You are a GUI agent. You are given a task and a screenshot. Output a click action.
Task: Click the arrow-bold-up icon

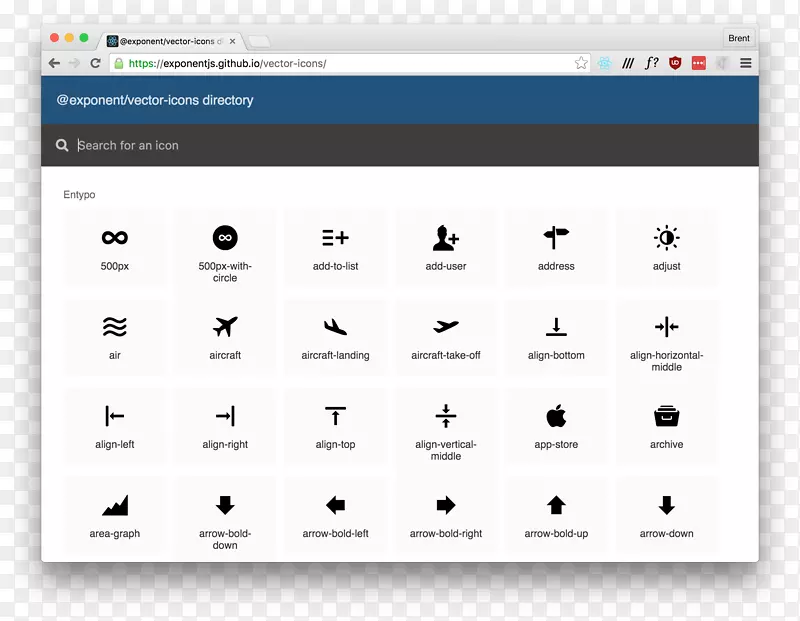[555, 504]
